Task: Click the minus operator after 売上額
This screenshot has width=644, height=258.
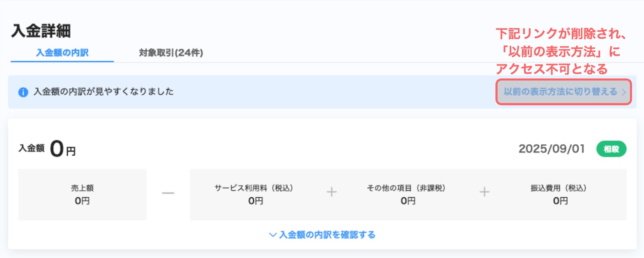Action: [168, 193]
